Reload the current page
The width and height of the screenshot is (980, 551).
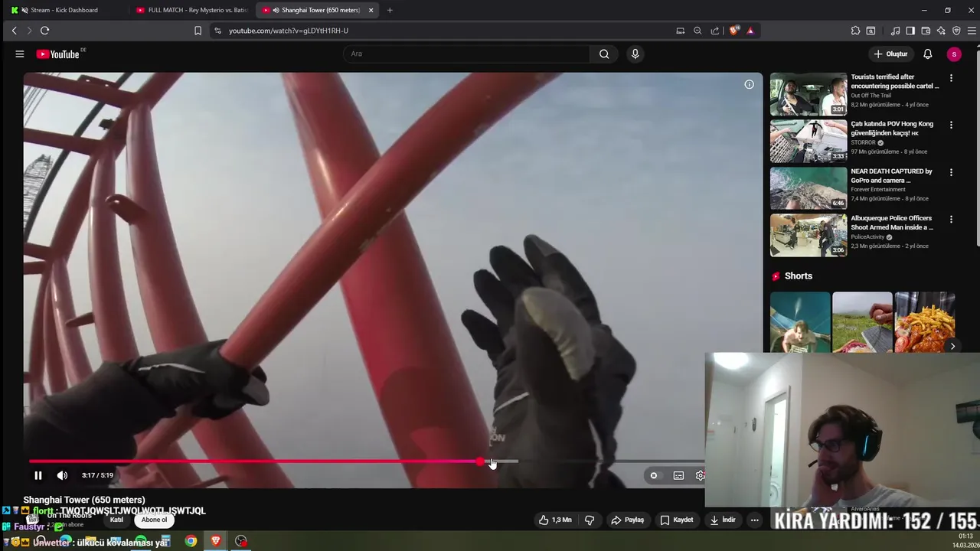[44, 31]
